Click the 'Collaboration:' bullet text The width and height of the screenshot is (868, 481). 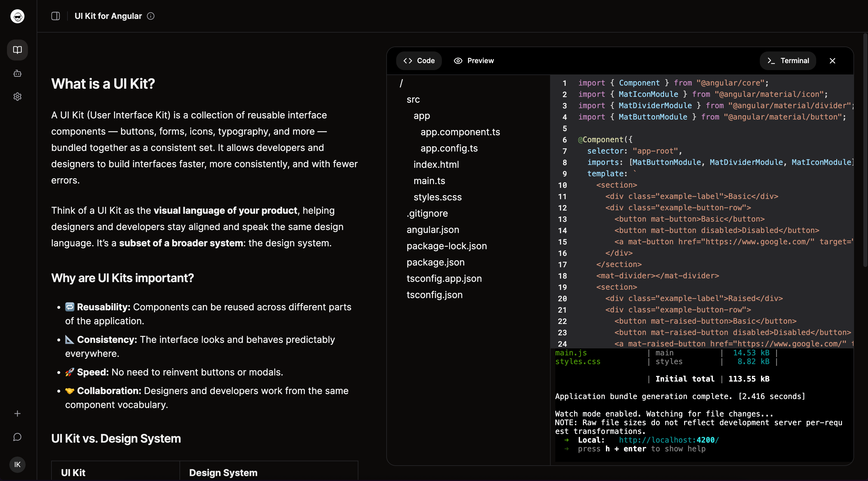[x=109, y=391]
